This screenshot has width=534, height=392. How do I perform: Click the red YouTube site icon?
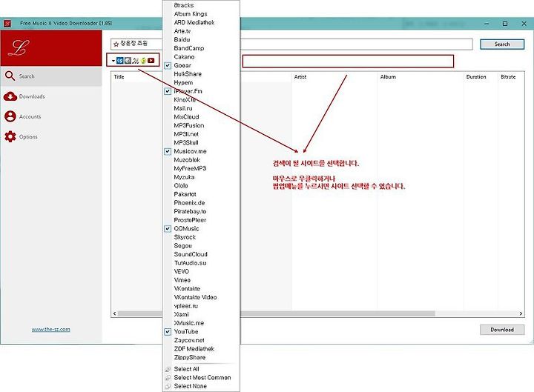[151, 61]
